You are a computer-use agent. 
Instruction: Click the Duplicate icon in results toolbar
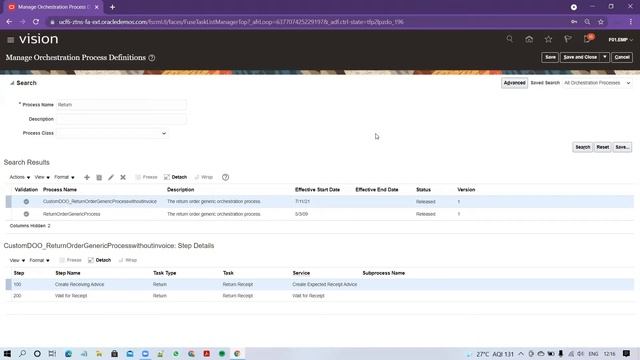click(99, 177)
